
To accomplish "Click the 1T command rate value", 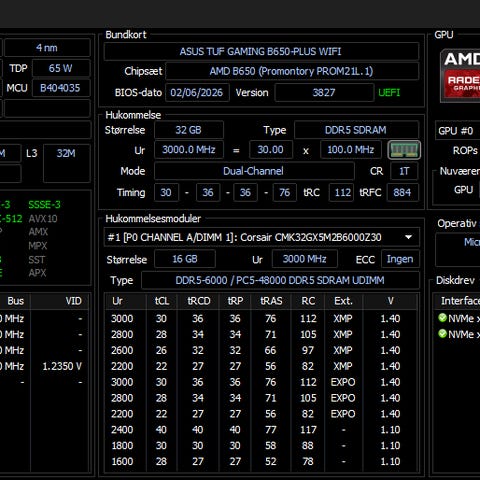I will [404, 171].
